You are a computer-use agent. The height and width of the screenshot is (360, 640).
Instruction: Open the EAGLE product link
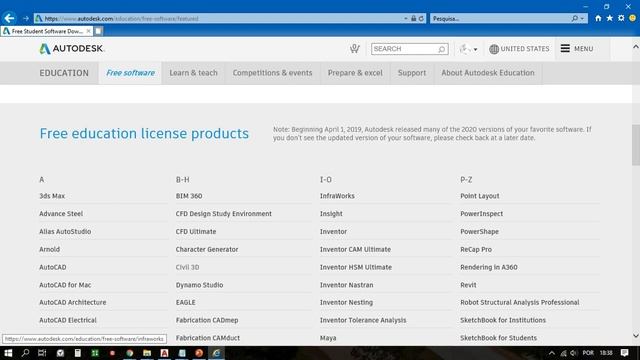click(185, 302)
